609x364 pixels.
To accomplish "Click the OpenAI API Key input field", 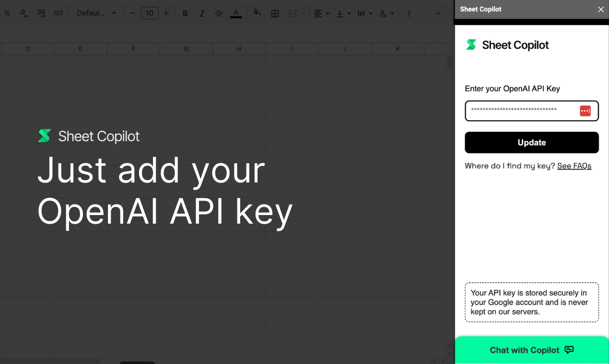I will pyautogui.click(x=532, y=111).
